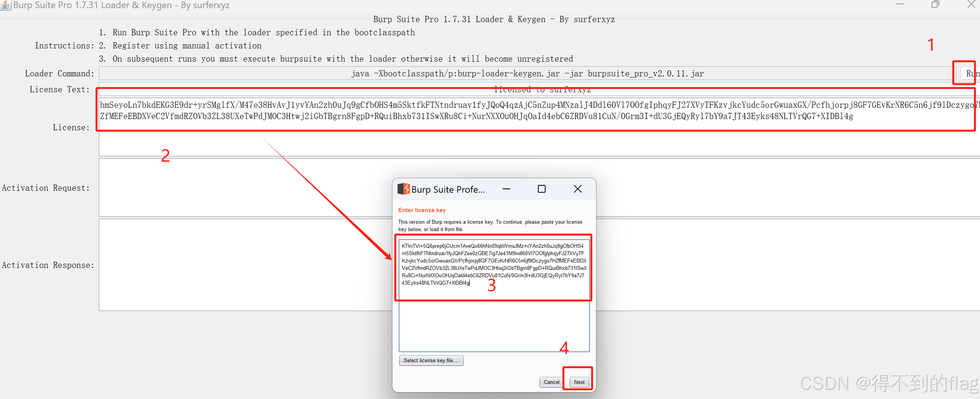Click Cancel in the Burp Suite dialog

[551, 382]
